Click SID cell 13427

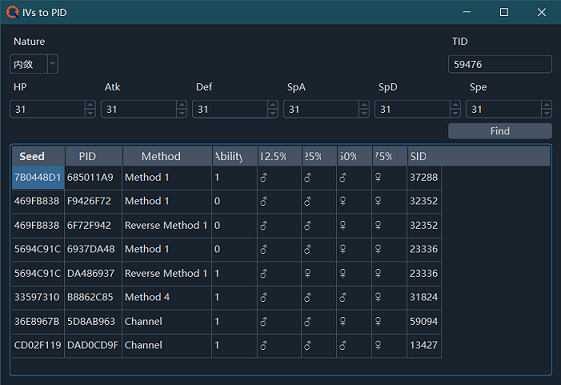coord(424,345)
